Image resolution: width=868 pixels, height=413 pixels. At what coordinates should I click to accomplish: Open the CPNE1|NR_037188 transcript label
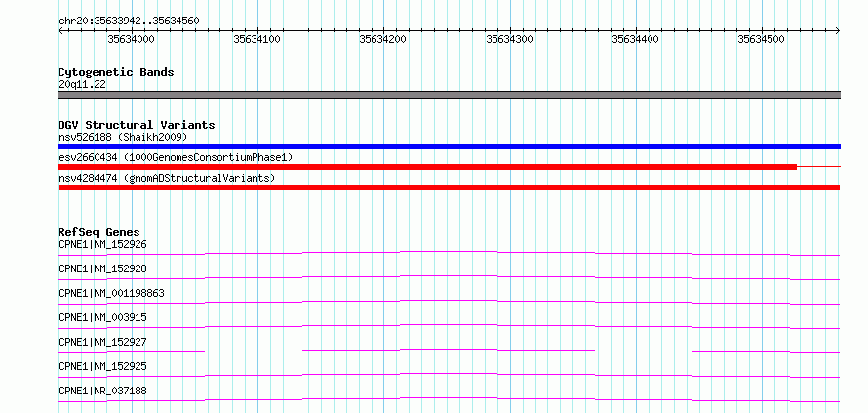[102, 391]
